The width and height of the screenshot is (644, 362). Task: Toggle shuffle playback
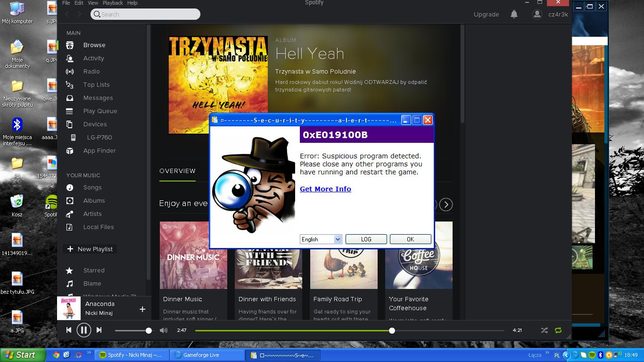[545, 330]
